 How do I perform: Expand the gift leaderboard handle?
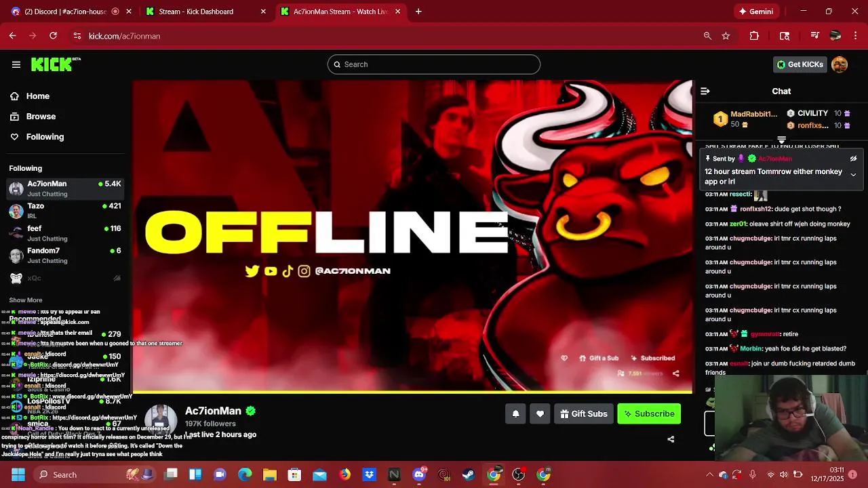pyautogui.click(x=781, y=140)
